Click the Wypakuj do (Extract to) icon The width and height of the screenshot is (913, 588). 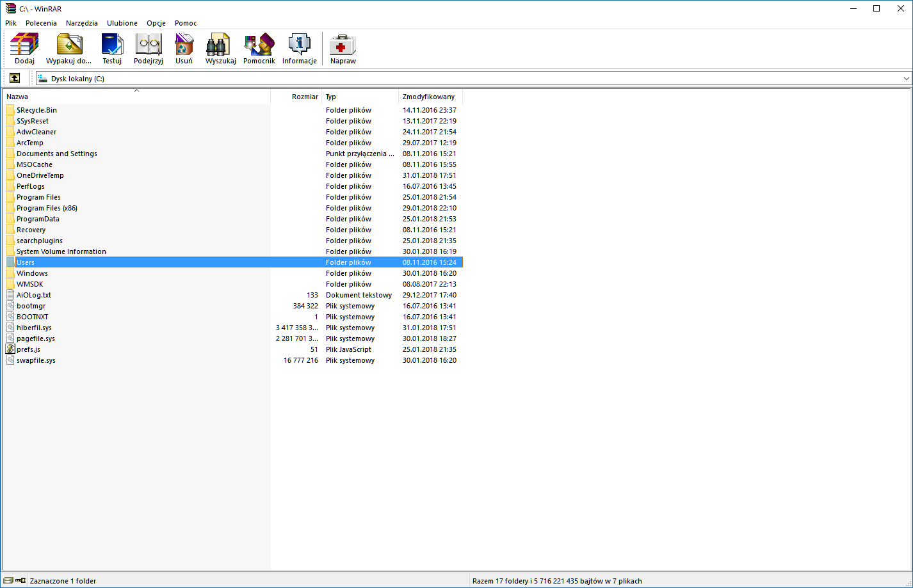click(69, 49)
